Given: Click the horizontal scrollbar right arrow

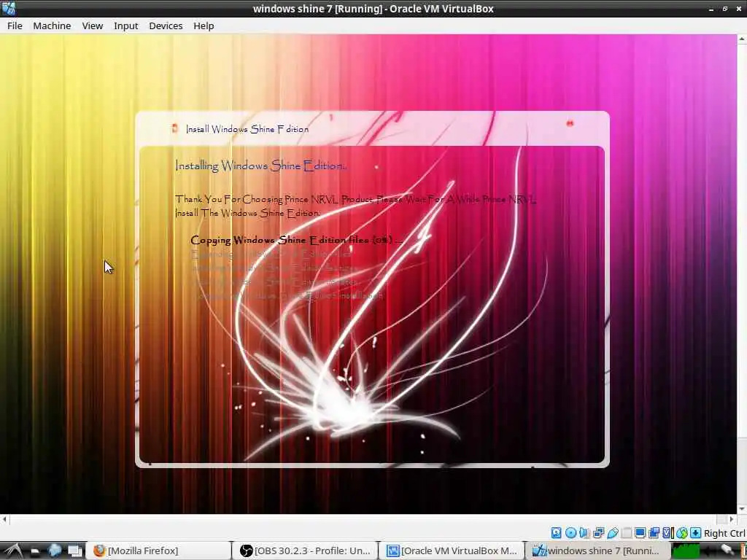Looking at the screenshot, I should pyautogui.click(x=732, y=519).
